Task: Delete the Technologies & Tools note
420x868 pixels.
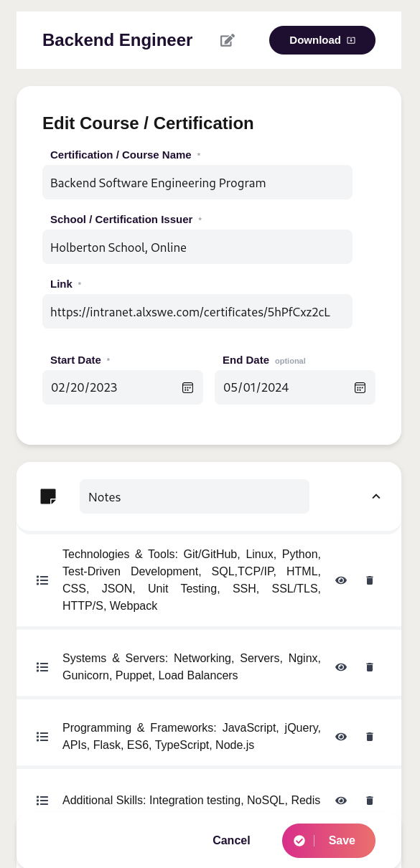Action: [370, 580]
